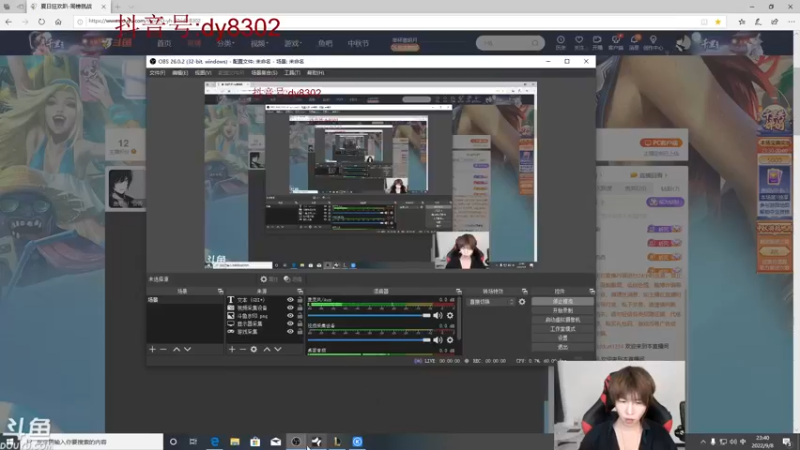This screenshot has height=450, width=800.
Task: Click the Exit button in OBS Controls
Action: pos(562,347)
